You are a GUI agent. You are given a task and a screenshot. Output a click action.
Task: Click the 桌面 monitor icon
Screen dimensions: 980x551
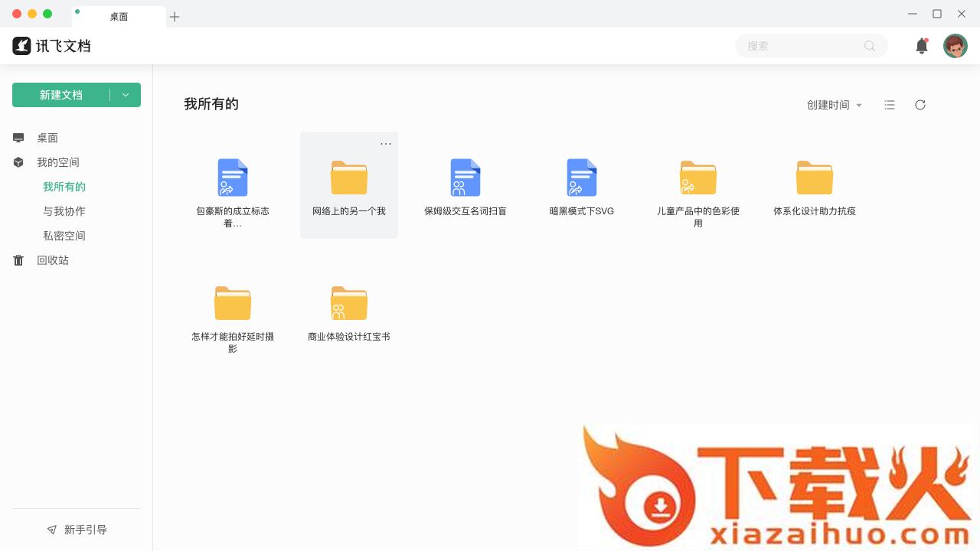coord(18,138)
